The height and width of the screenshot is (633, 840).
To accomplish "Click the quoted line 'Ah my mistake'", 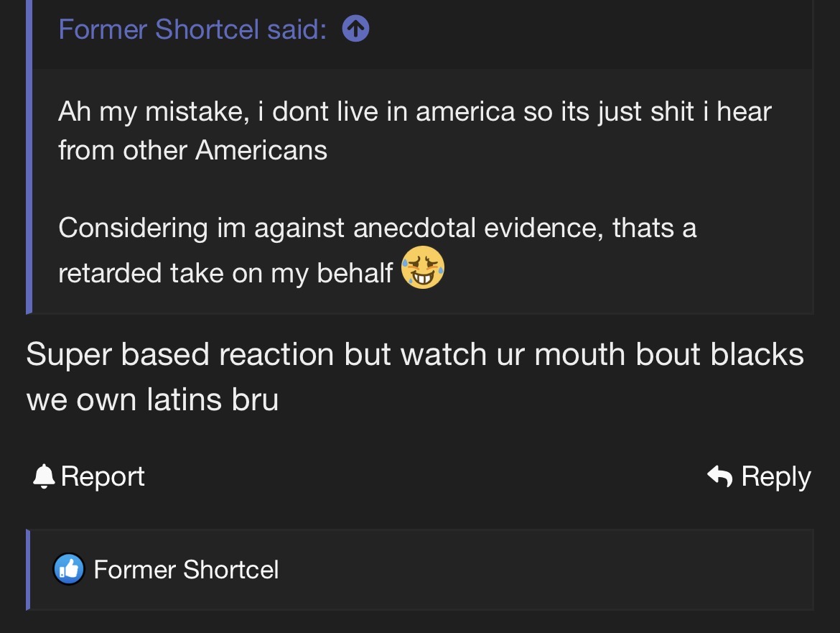I will coord(151,111).
